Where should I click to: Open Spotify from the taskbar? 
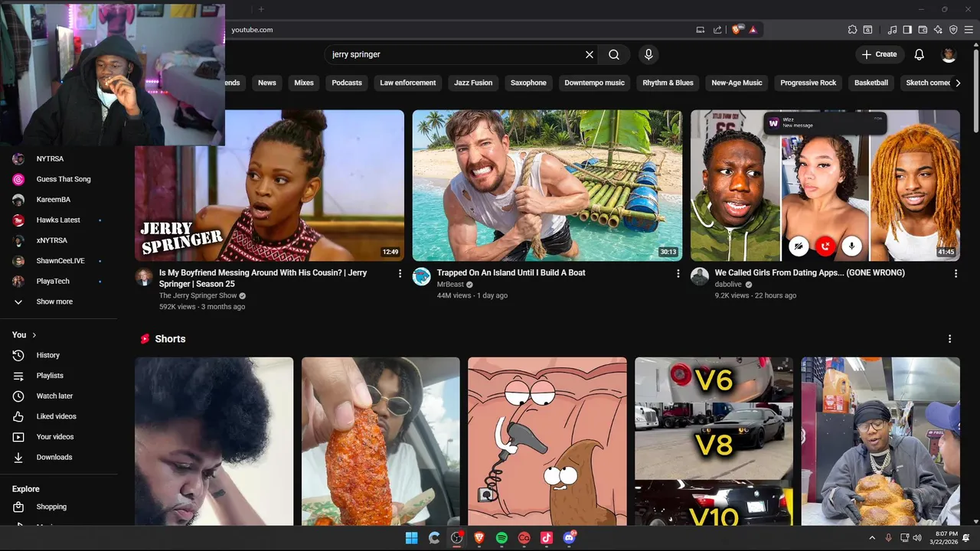tap(501, 538)
